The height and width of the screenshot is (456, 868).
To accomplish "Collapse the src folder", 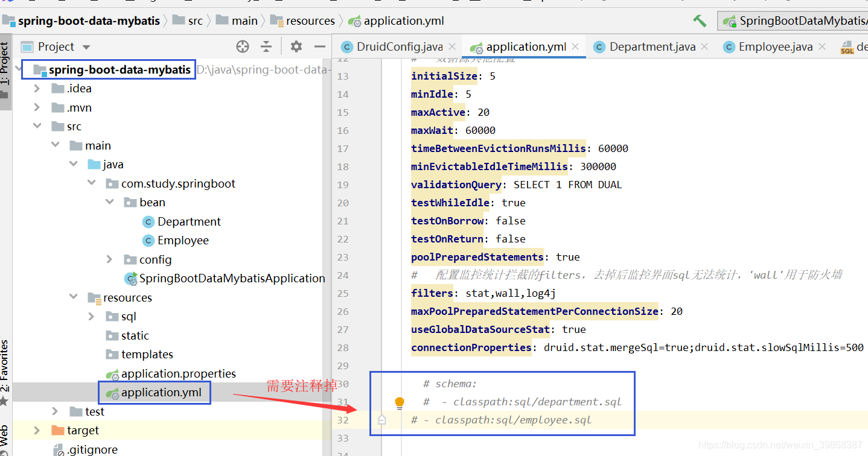I will click(37, 127).
